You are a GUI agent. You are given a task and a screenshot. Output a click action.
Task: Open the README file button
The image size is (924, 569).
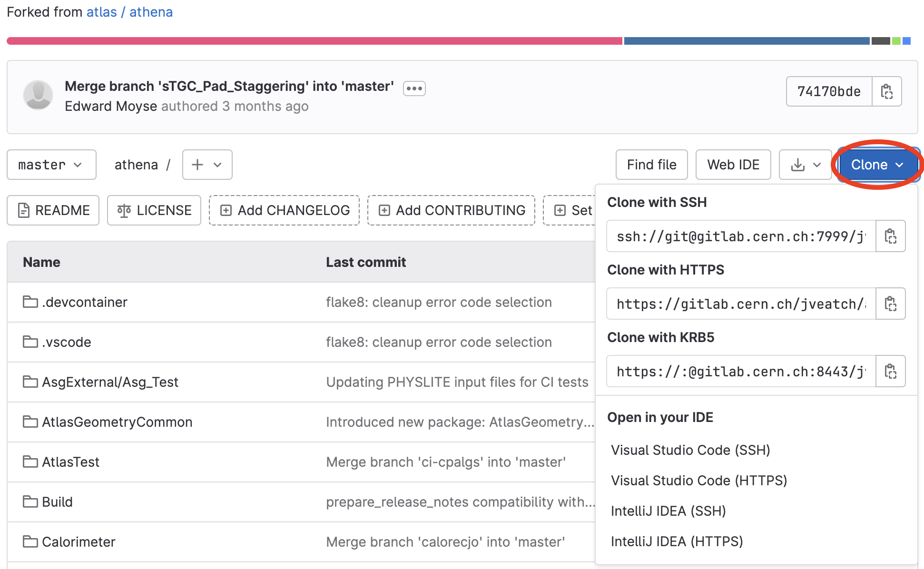point(53,210)
